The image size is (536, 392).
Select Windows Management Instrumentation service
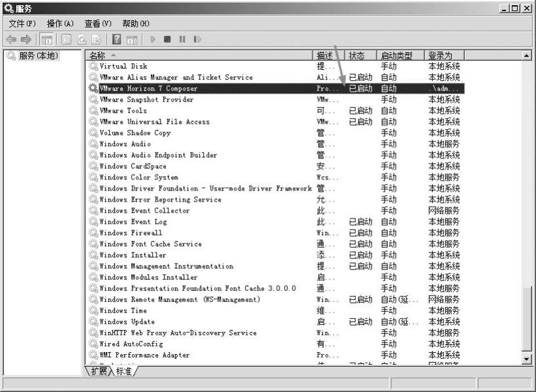click(x=275, y=266)
